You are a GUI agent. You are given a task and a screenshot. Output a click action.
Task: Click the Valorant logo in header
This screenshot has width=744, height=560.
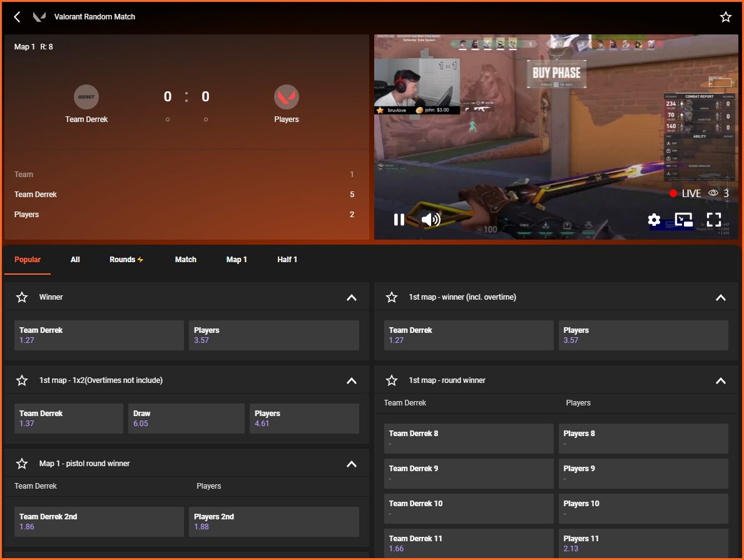point(39,17)
